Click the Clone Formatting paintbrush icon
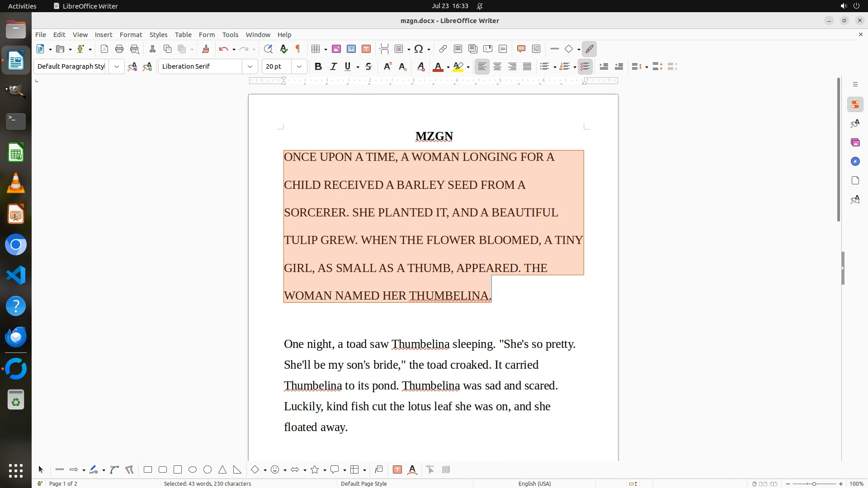868x488 pixels. click(x=206, y=49)
